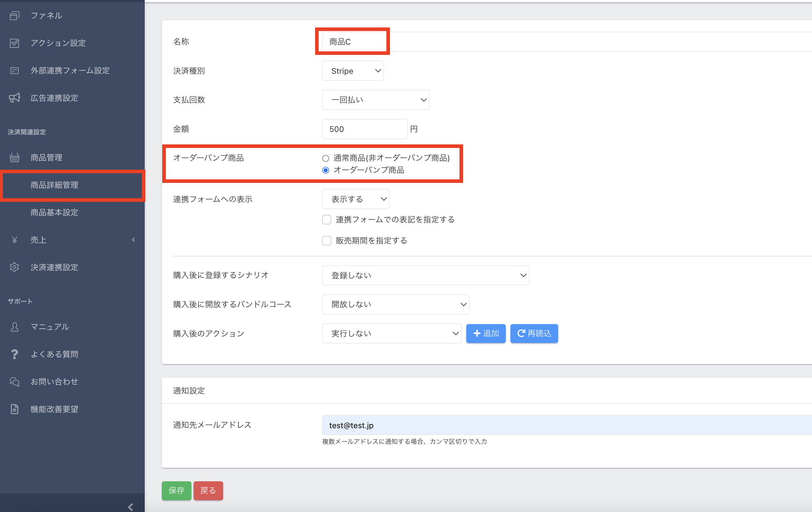This screenshot has width=812, height=512.
Task: Select the 通常商品(非オーダーバンプ商品) radio button
Action: pyautogui.click(x=325, y=158)
